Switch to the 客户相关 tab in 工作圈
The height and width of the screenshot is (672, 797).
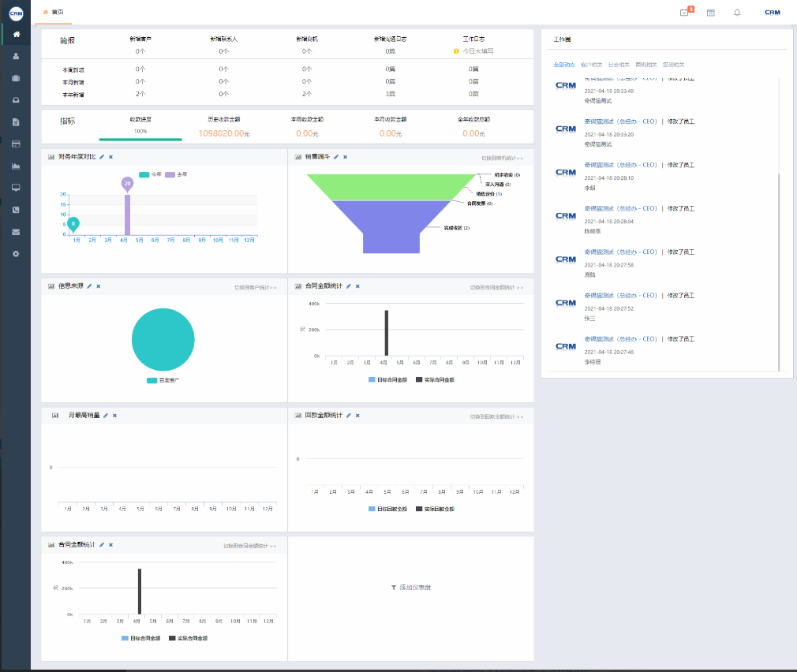pyautogui.click(x=591, y=65)
